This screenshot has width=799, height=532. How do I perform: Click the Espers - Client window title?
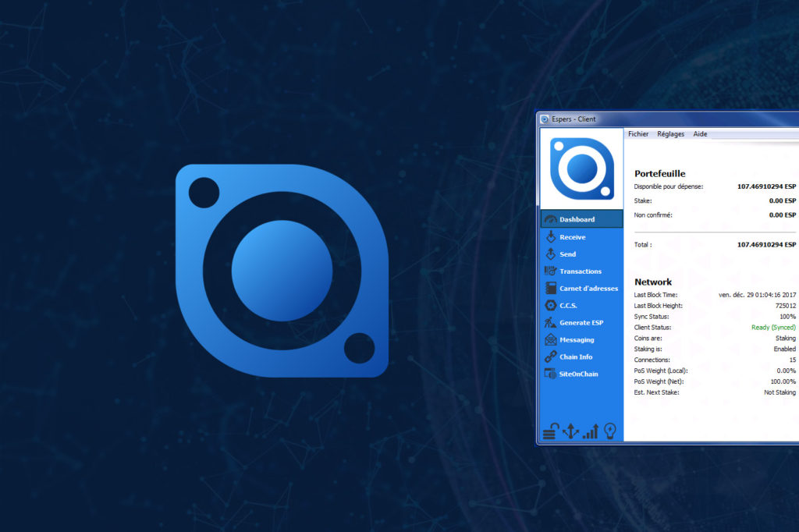574,119
